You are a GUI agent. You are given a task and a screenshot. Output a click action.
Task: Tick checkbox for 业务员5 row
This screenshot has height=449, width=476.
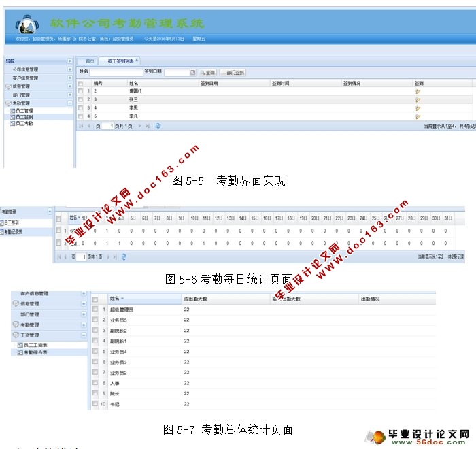click(95, 320)
